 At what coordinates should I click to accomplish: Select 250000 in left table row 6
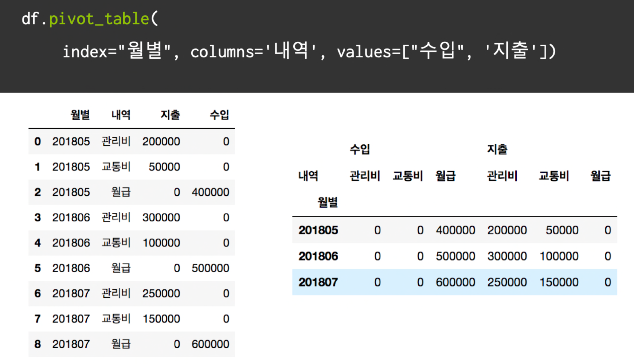coord(161,293)
